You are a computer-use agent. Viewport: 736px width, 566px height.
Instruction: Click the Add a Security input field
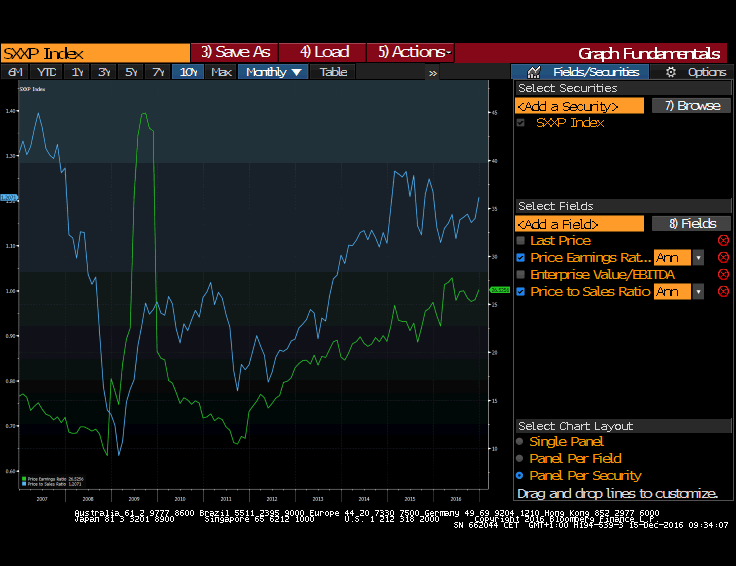[579, 106]
